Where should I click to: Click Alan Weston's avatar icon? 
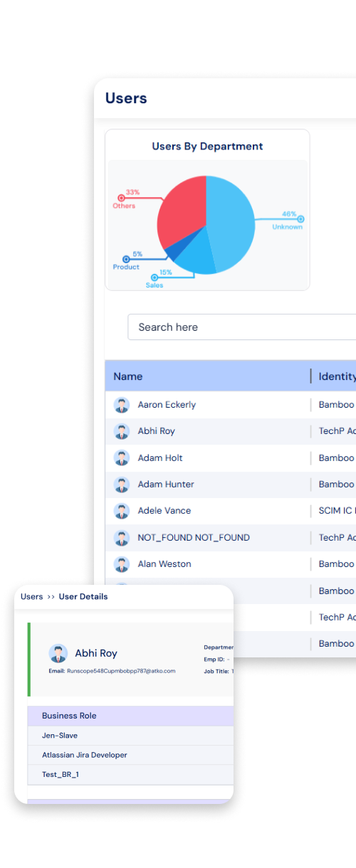pyautogui.click(x=122, y=564)
